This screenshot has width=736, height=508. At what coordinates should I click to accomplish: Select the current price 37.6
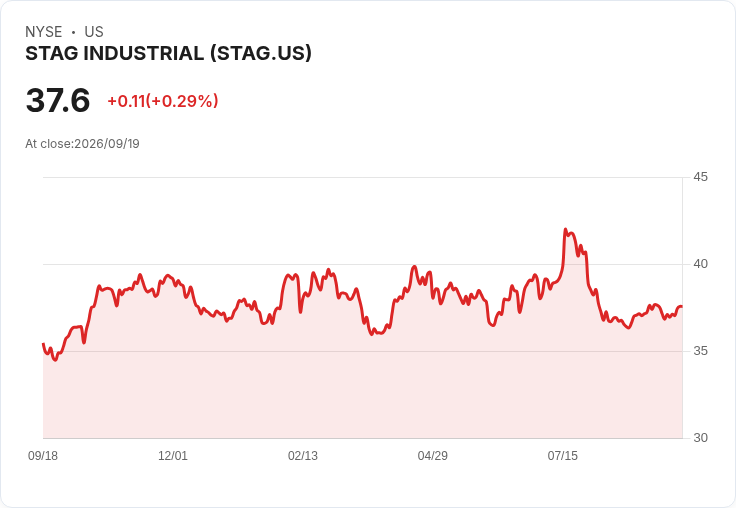pyautogui.click(x=58, y=100)
